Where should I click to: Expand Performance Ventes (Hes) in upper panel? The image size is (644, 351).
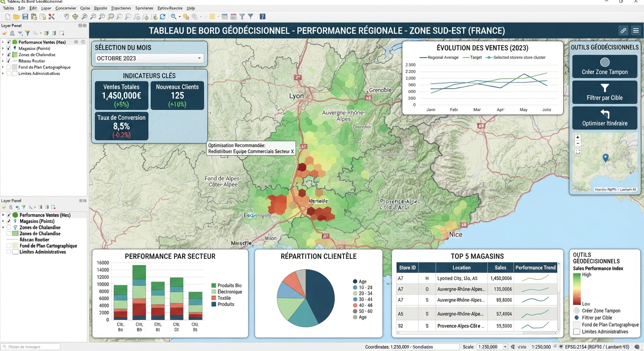point(3,42)
